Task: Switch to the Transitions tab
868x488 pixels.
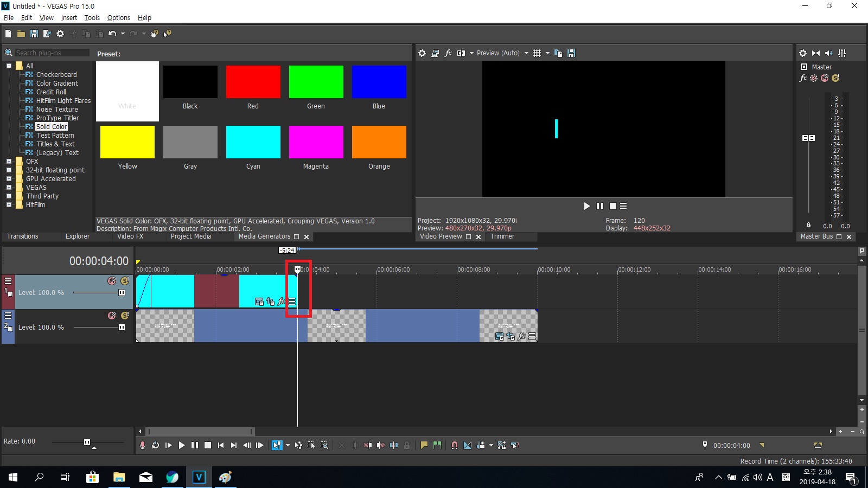Action: (23, 236)
